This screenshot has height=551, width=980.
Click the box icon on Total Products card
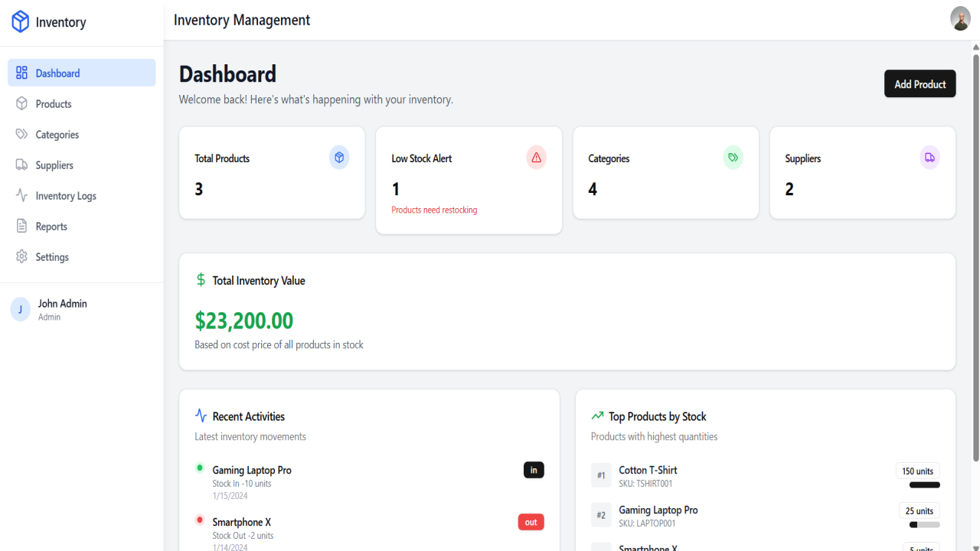point(338,157)
